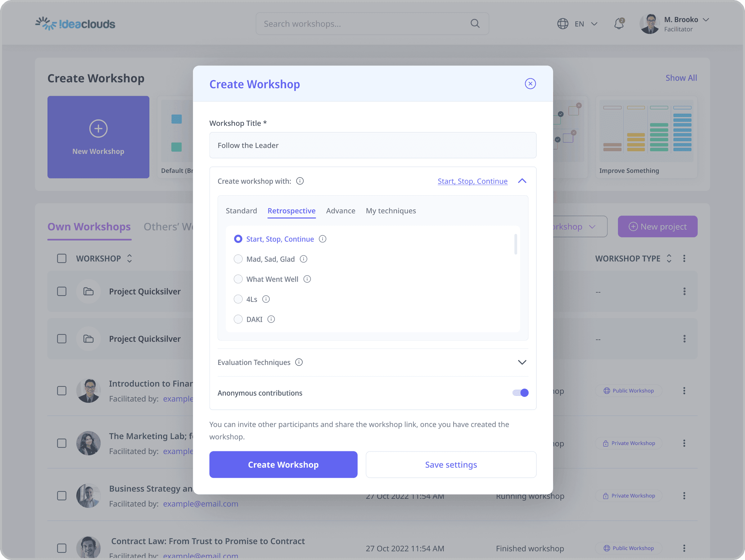Screen dimensions: 745x560
Task: Switch to the My techniques tab
Action: [391, 211]
